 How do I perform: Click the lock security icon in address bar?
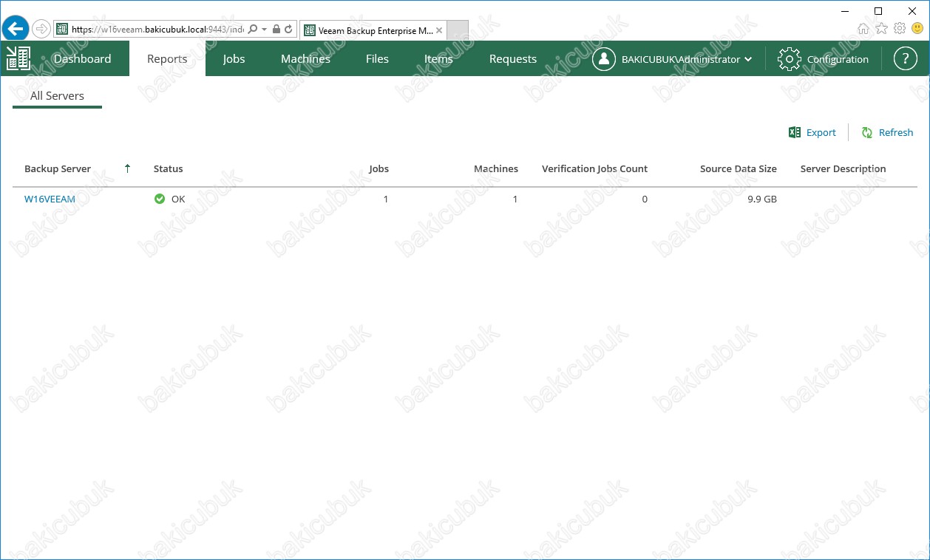click(276, 30)
